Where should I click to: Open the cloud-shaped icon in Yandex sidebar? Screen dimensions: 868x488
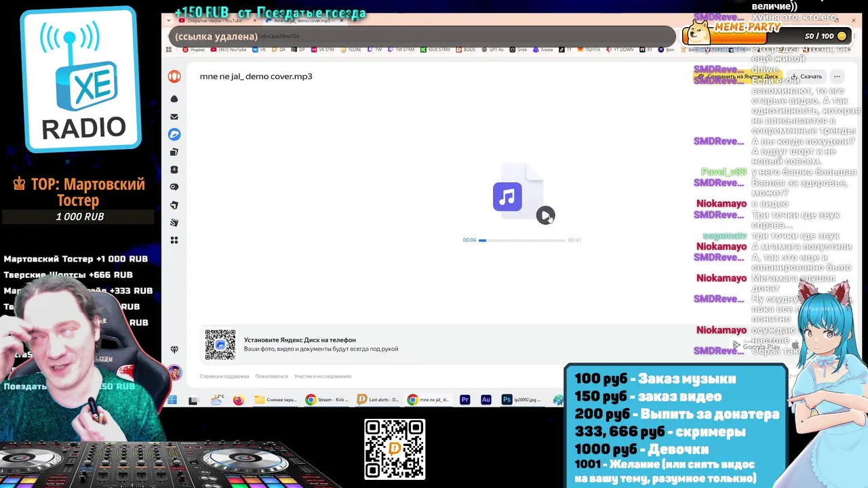coord(174,99)
